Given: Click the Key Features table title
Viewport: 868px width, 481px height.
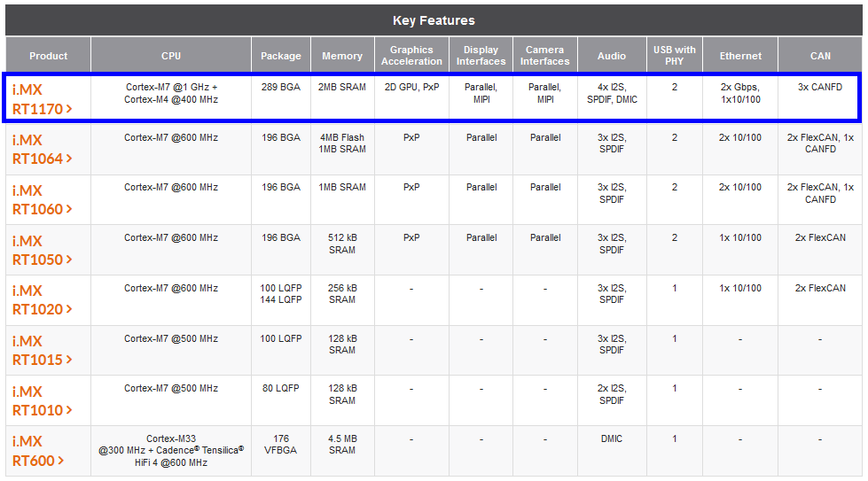Looking at the screenshot, I should pyautogui.click(x=434, y=20).
